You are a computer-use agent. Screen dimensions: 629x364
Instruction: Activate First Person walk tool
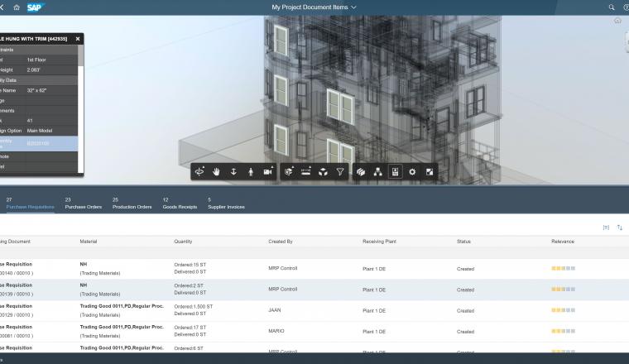tap(251, 172)
